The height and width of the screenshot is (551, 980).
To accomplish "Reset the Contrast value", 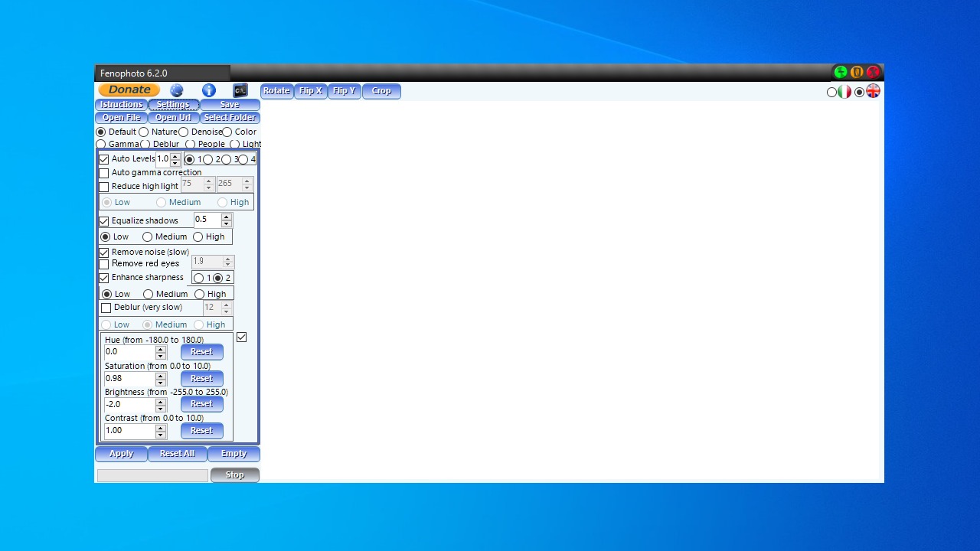I will tap(202, 431).
